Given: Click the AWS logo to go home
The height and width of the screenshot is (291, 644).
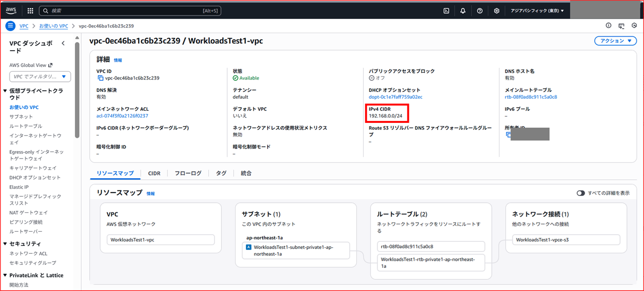Looking at the screenshot, I should [x=11, y=10].
